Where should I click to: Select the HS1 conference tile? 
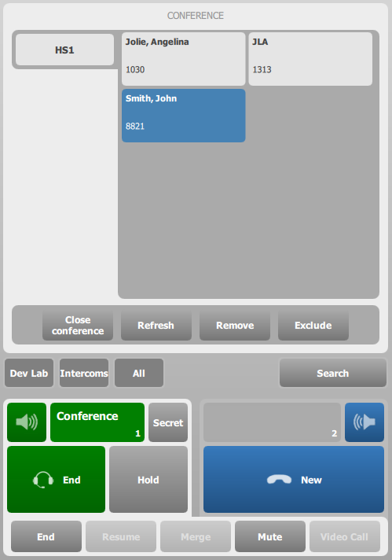coord(64,50)
